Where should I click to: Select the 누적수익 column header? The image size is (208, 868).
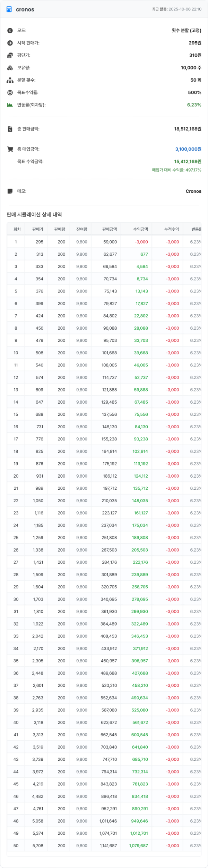pos(172,229)
